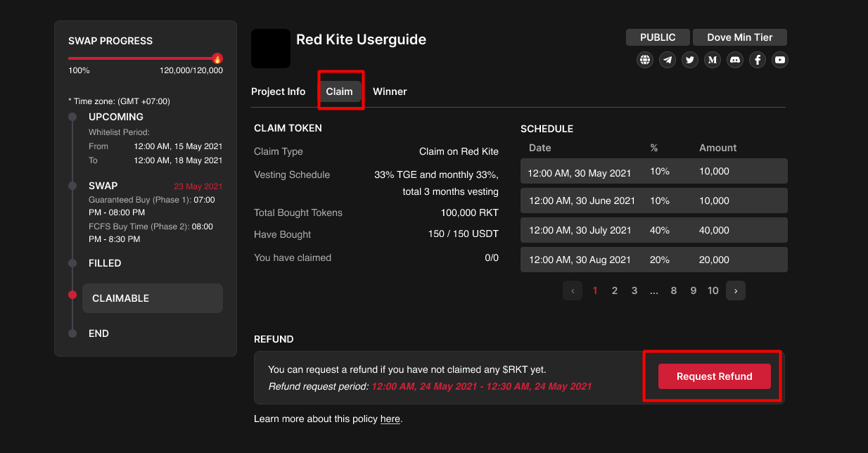Click the fire icon on swap progress bar
The image size is (868, 453).
[217, 58]
